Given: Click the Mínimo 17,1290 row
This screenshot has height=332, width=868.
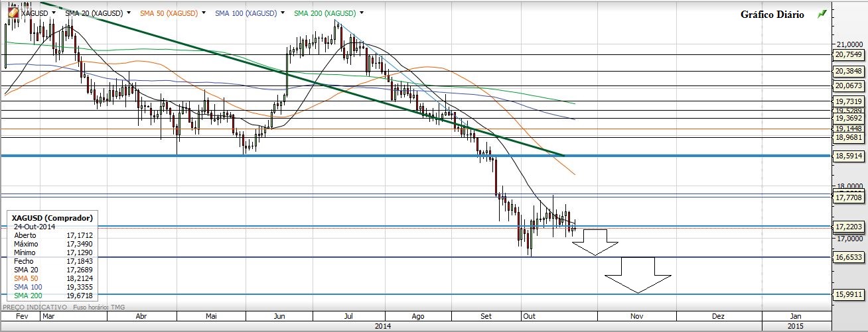Looking at the screenshot, I should click(x=53, y=252).
